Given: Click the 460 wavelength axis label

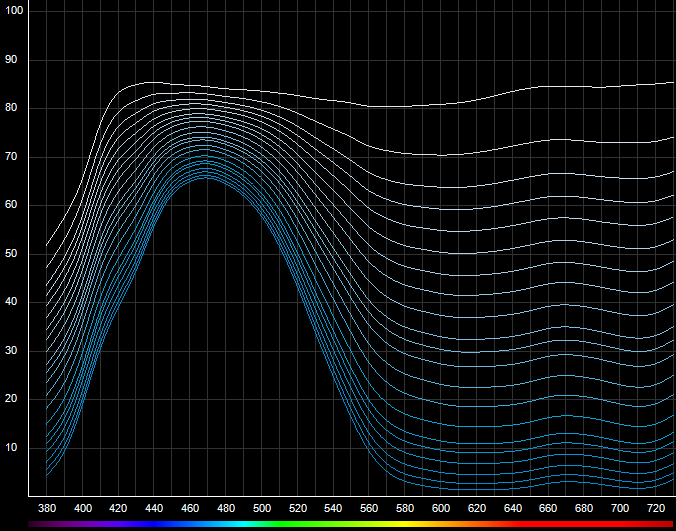Looking at the screenshot, I should (x=191, y=507).
